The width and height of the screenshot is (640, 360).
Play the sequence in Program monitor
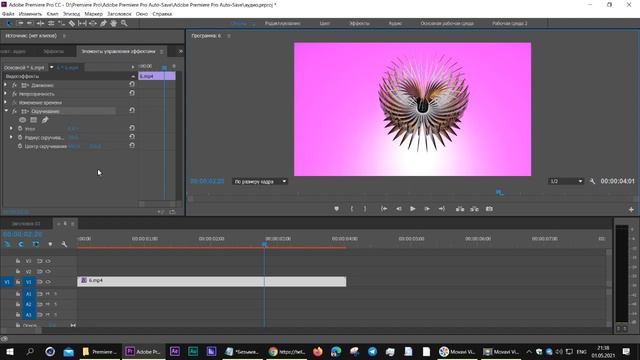[x=413, y=209]
